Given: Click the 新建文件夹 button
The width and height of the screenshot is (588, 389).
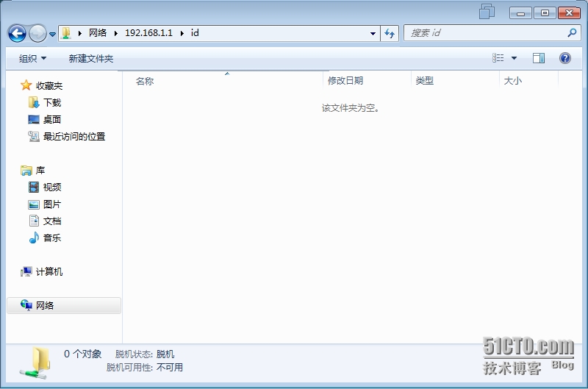Looking at the screenshot, I should 91,58.
